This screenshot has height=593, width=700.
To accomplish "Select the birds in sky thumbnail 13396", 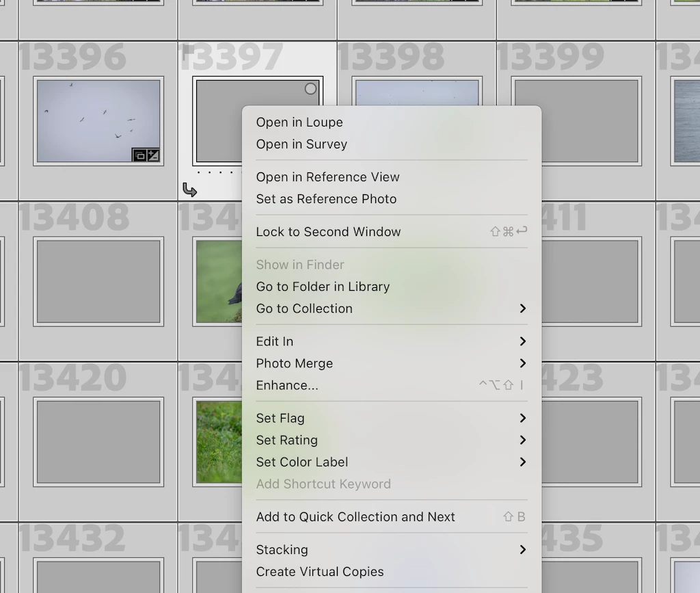I will (x=98, y=121).
